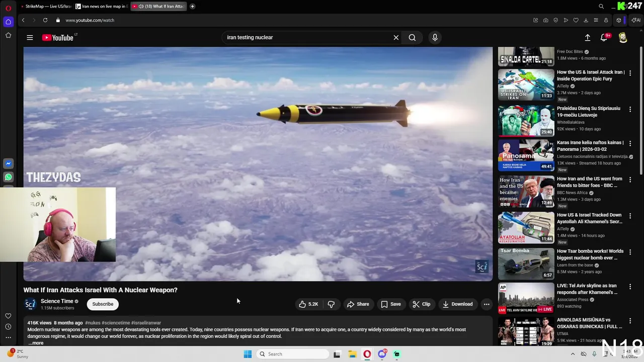This screenshot has height=362, width=644.
Task: Go back to previous page
Action: click(x=23, y=20)
